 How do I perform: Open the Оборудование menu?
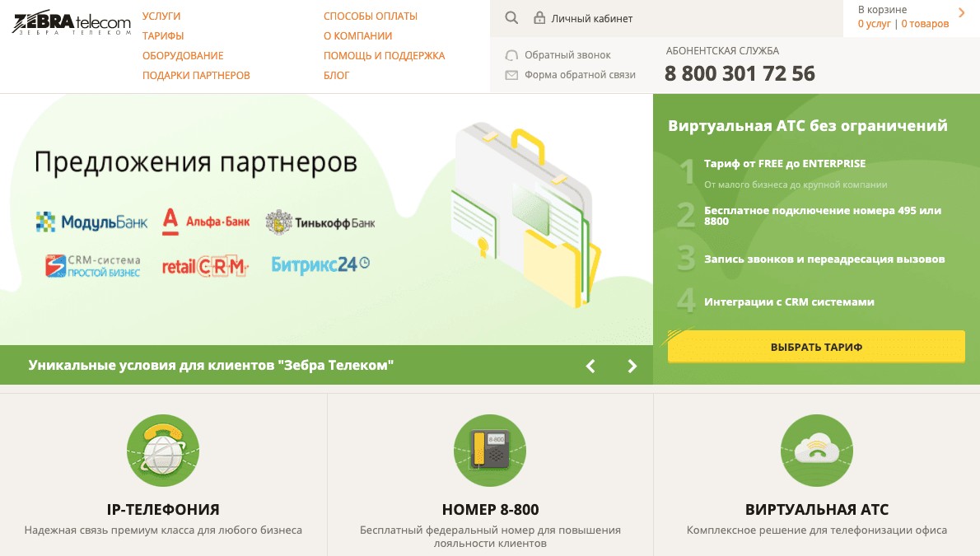[x=183, y=56]
